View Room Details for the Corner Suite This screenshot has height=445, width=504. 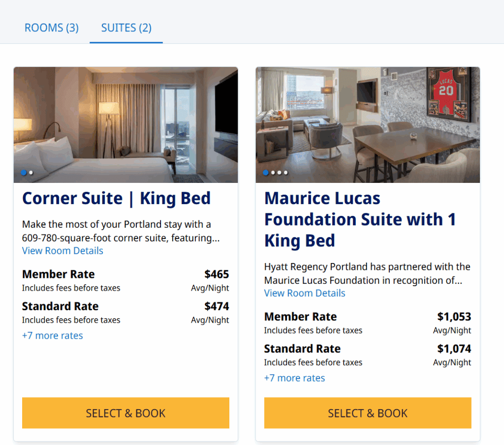coord(62,251)
